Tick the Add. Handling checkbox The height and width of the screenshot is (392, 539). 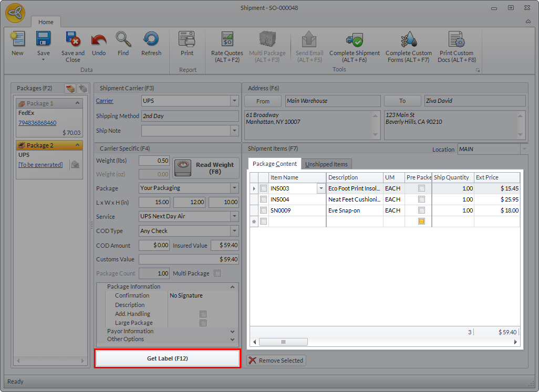203,314
